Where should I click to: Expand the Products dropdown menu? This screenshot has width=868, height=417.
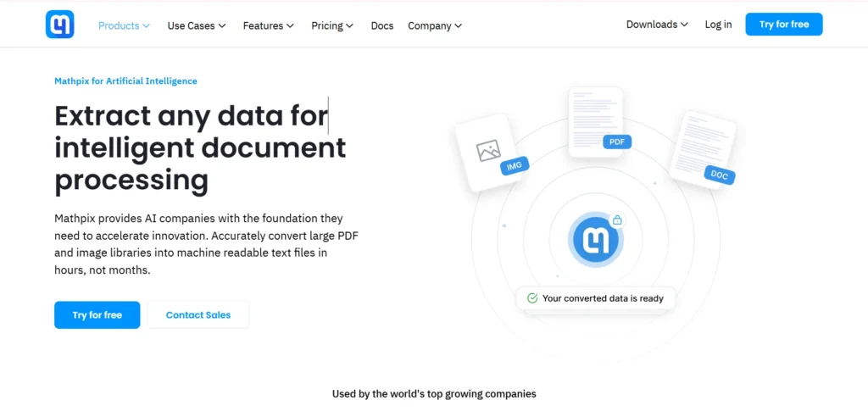click(x=124, y=25)
